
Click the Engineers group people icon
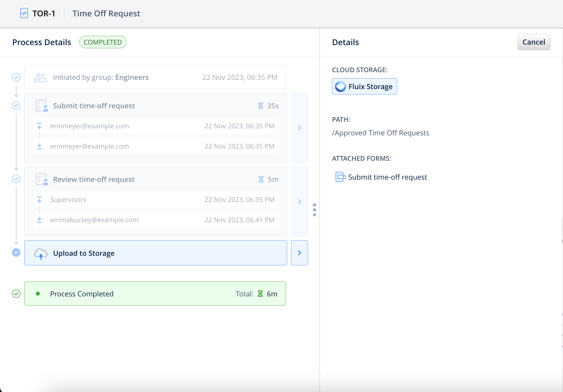tap(40, 78)
